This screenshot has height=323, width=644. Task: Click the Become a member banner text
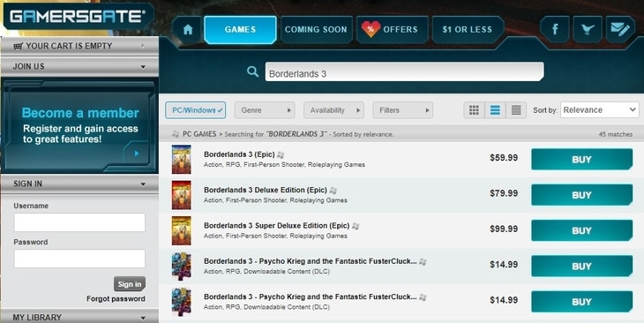click(x=80, y=113)
